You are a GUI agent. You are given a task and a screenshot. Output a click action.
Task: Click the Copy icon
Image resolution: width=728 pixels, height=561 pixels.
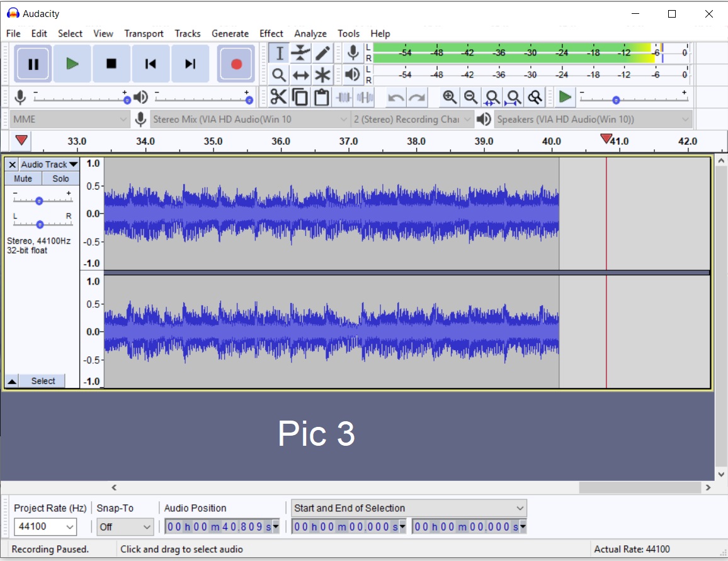(x=300, y=97)
